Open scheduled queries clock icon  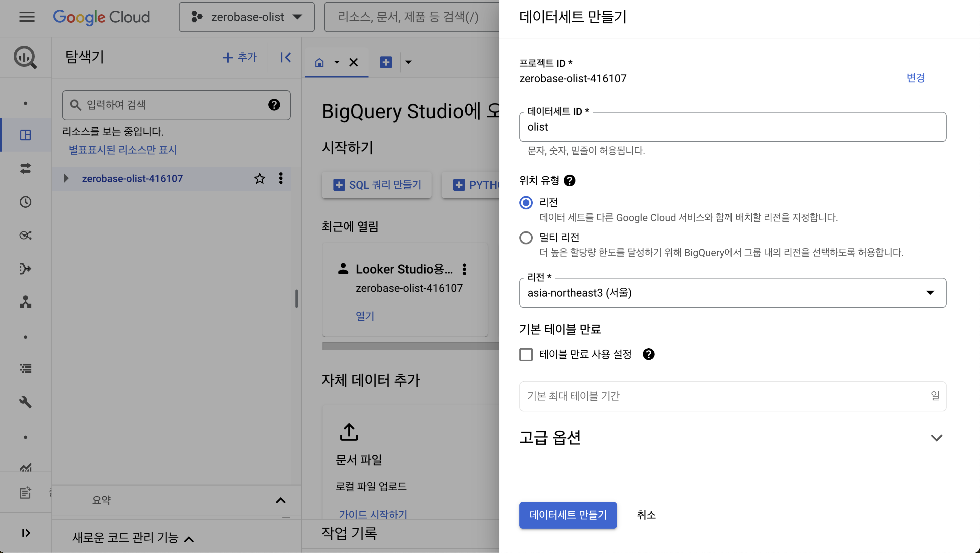point(25,202)
